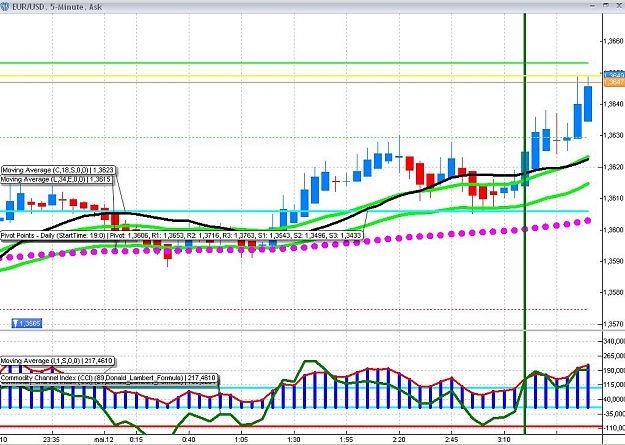The image size is (625, 445).
Task: Maximize the EUR/USD chart window
Action: [x=606, y=5]
